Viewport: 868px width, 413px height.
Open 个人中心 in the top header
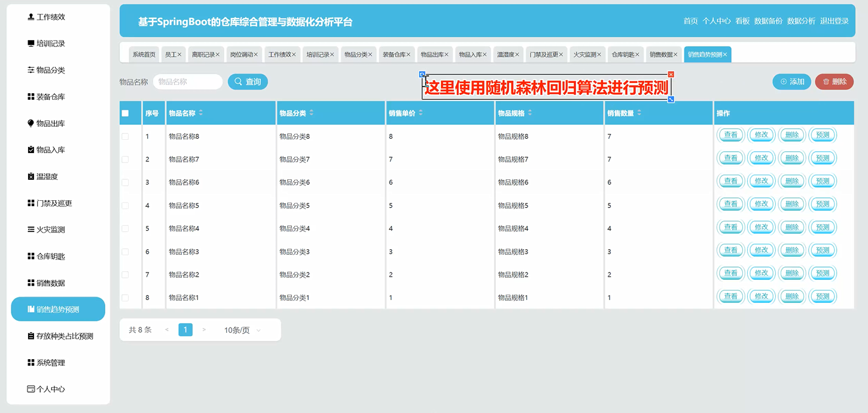pyautogui.click(x=717, y=21)
